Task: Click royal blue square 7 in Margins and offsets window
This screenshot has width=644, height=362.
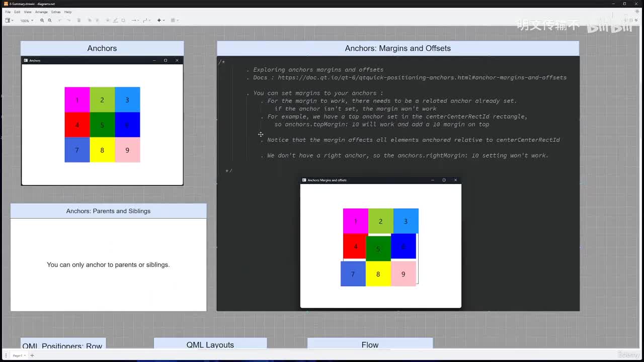Action: (353, 274)
